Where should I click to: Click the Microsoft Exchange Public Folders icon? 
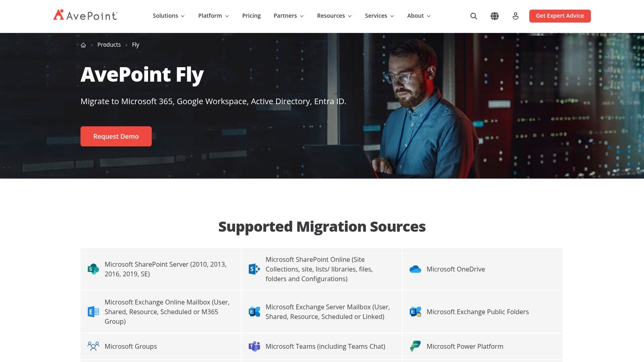click(415, 312)
